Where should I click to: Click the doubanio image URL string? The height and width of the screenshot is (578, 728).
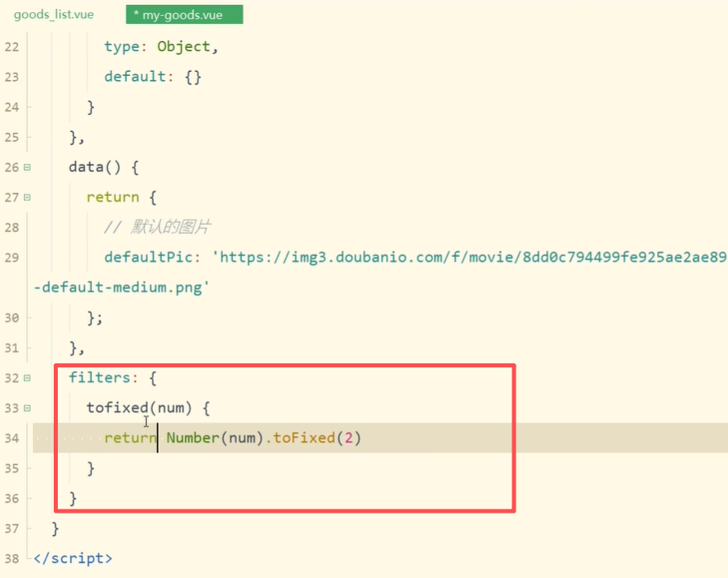469,257
